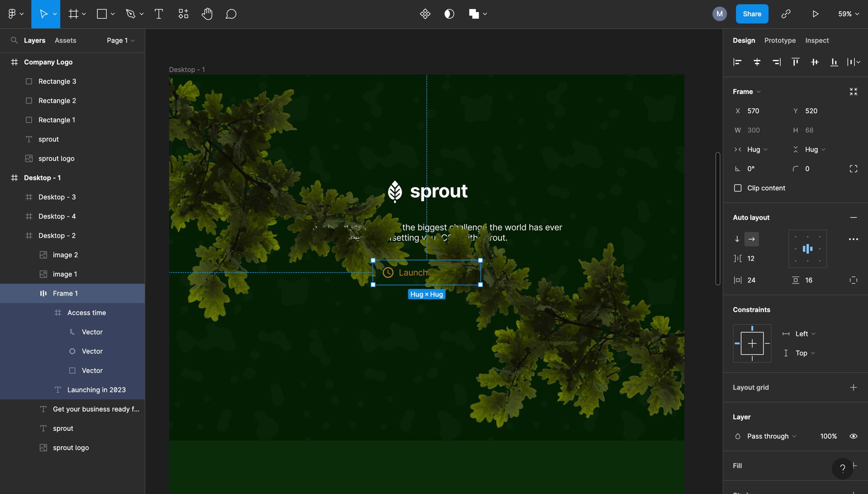This screenshot has height=494, width=868.
Task: Click the Share button
Action: tap(752, 14)
